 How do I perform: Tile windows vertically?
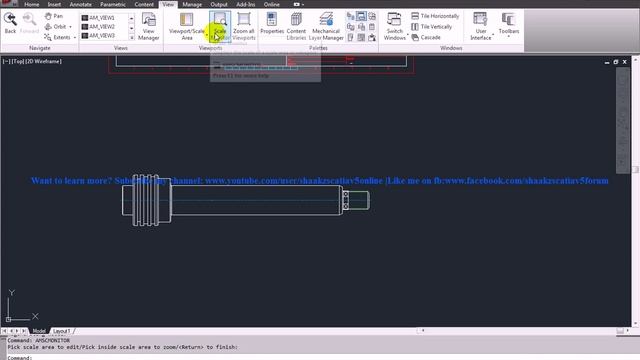(x=431, y=27)
